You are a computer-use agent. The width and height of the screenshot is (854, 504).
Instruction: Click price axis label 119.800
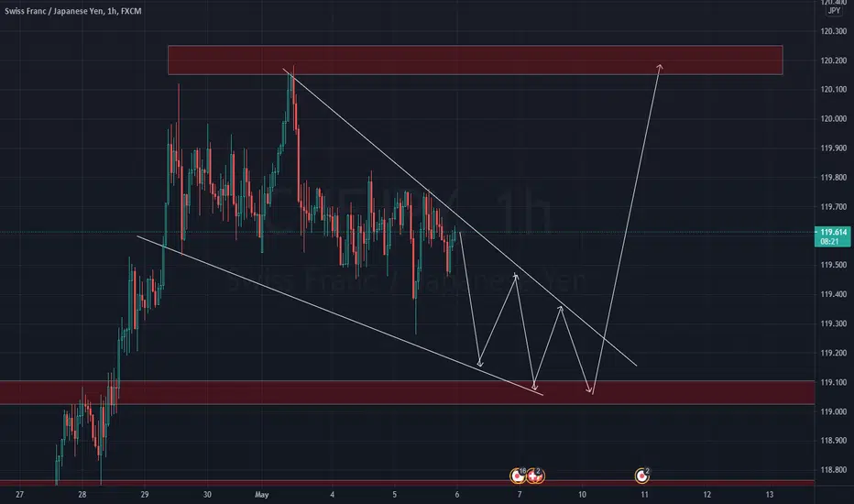(x=834, y=178)
